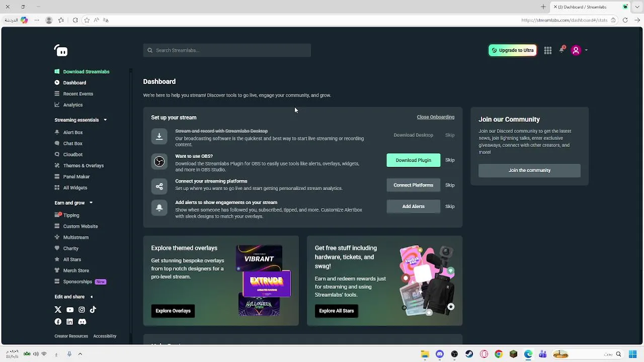The image size is (644, 362).
Task: Click the Add Alerts button
Action: click(x=413, y=206)
